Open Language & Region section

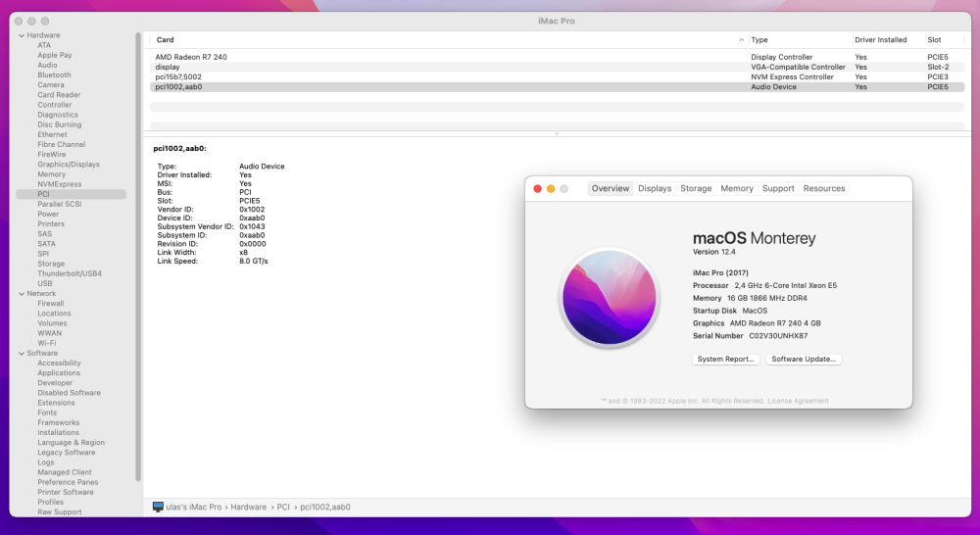click(x=72, y=443)
